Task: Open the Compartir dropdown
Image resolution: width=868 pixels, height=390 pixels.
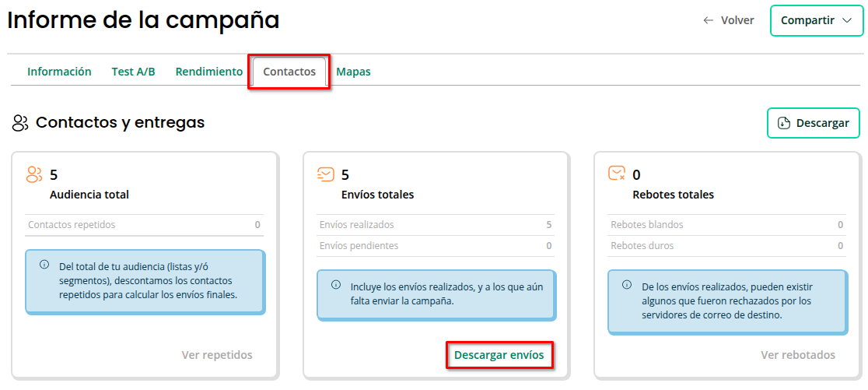Action: [816, 20]
